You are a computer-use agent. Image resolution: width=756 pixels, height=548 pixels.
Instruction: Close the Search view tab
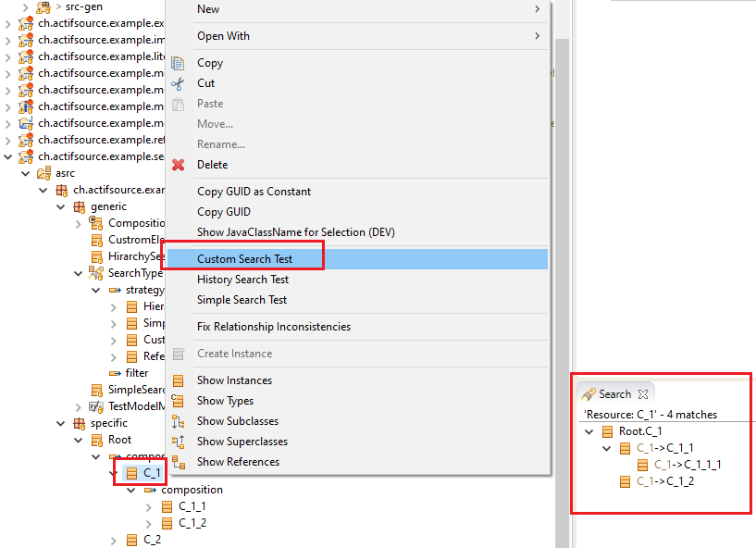[643, 394]
